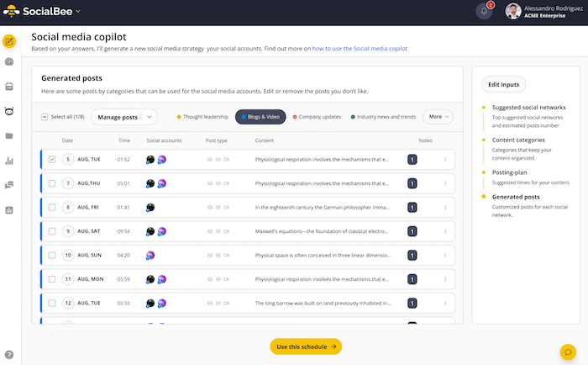
Task: Switch to Thought leadership category
Action: tap(202, 117)
